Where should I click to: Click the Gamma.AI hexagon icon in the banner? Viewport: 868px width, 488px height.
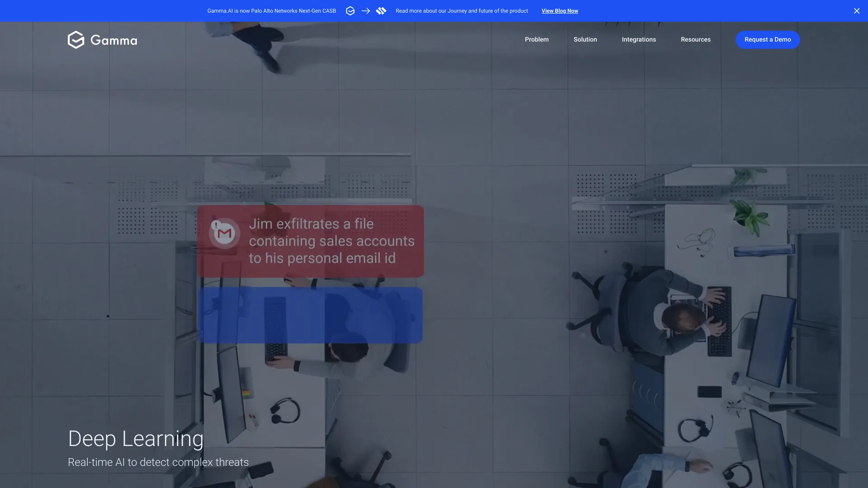(350, 10)
